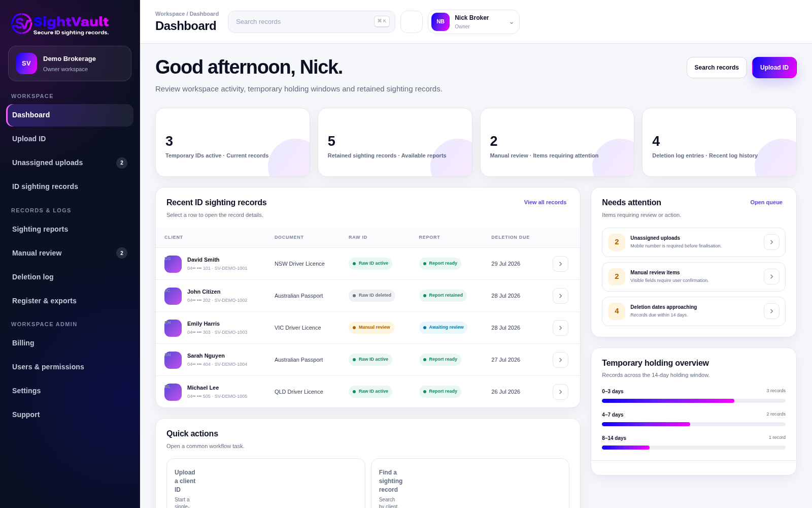Screen dimensions: 812x508
Task: Click the CLIENT column header
Action: [174, 237]
